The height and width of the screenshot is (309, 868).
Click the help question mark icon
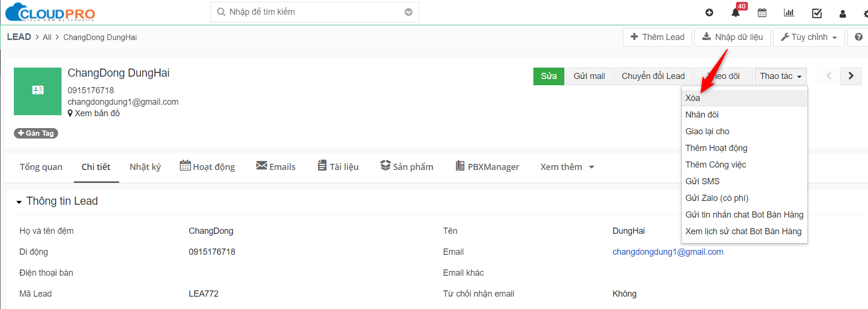point(858,37)
